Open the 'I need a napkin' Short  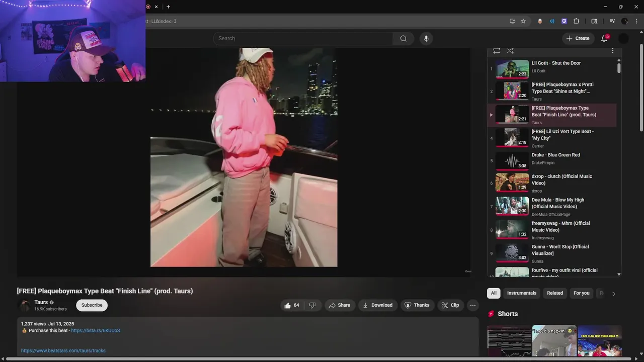point(554,341)
